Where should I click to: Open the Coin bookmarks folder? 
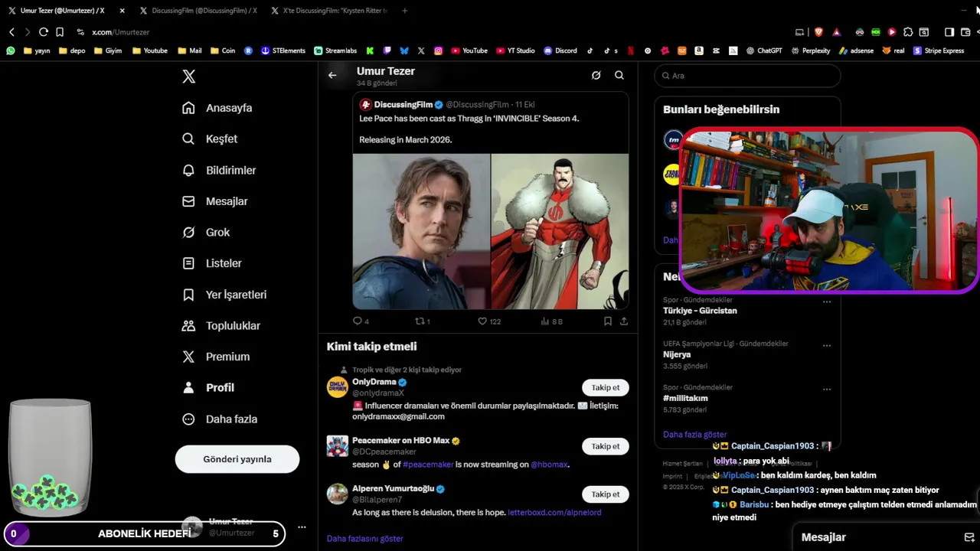point(224,51)
